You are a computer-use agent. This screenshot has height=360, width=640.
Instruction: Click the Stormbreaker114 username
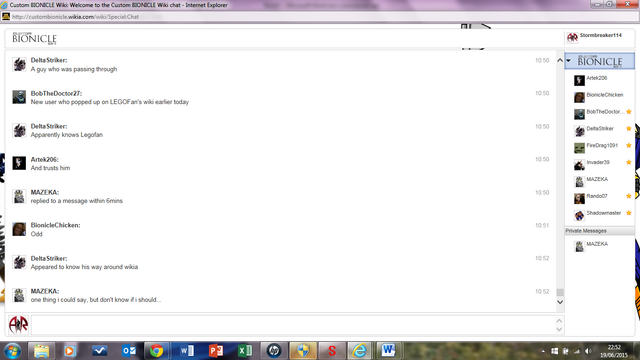click(x=600, y=36)
